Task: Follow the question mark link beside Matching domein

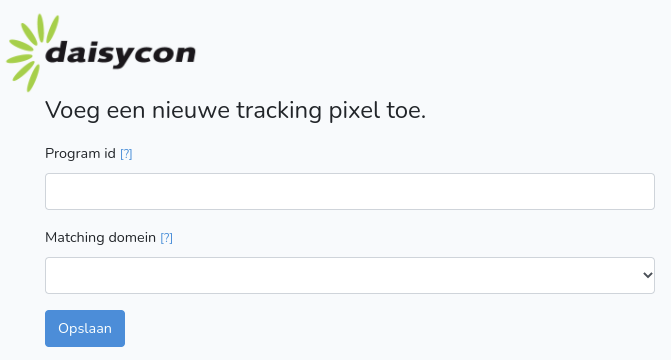Action: (x=166, y=238)
